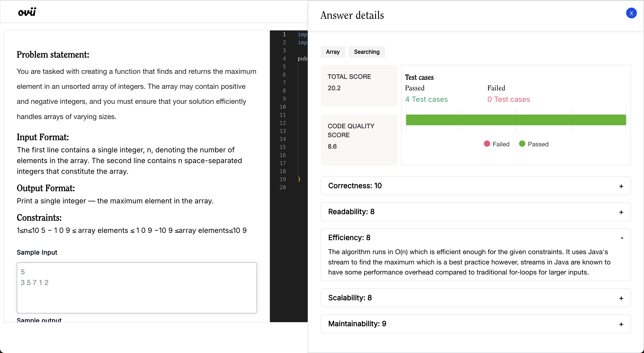Click the Efficiency: 8 heading
The width and height of the screenshot is (644, 353).
349,237
